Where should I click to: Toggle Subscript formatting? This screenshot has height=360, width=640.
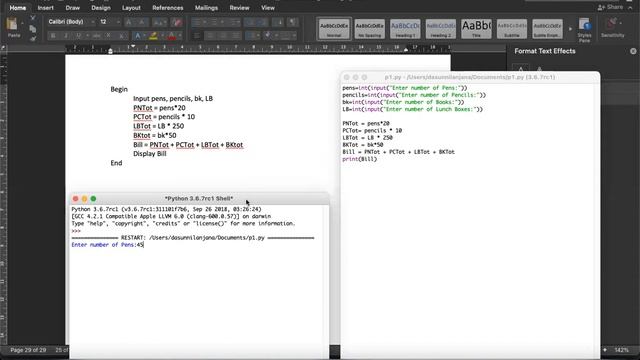tap(109, 36)
